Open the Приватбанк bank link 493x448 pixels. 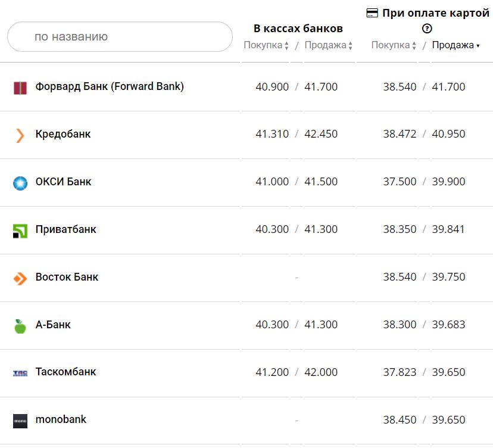pyautogui.click(x=65, y=229)
